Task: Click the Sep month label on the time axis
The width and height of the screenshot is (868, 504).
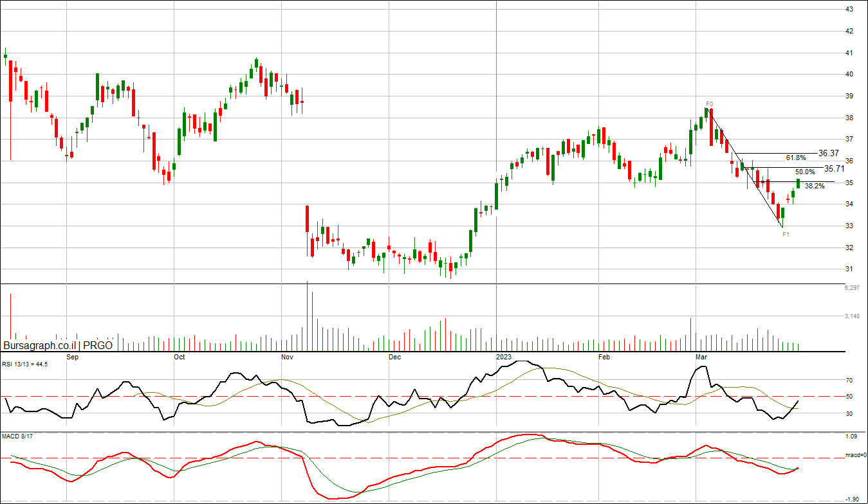Action: point(72,356)
